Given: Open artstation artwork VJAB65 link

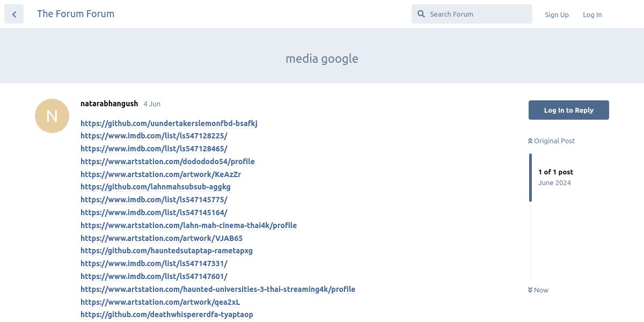Looking at the screenshot, I should point(162,238).
